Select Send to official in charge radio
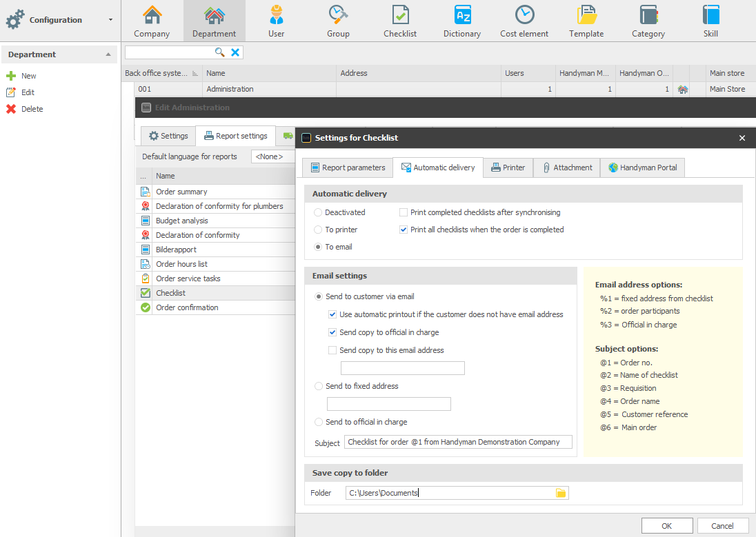The image size is (756, 537). tap(318, 422)
